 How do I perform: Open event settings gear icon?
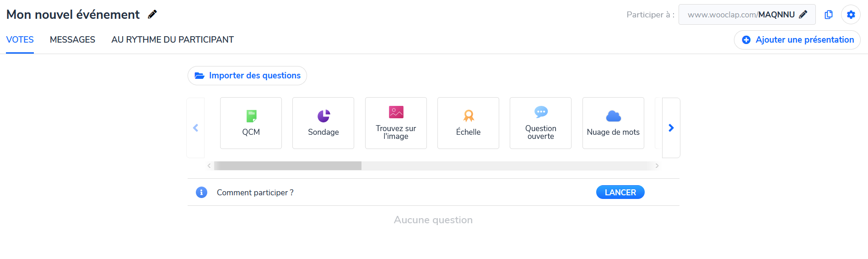click(x=851, y=15)
